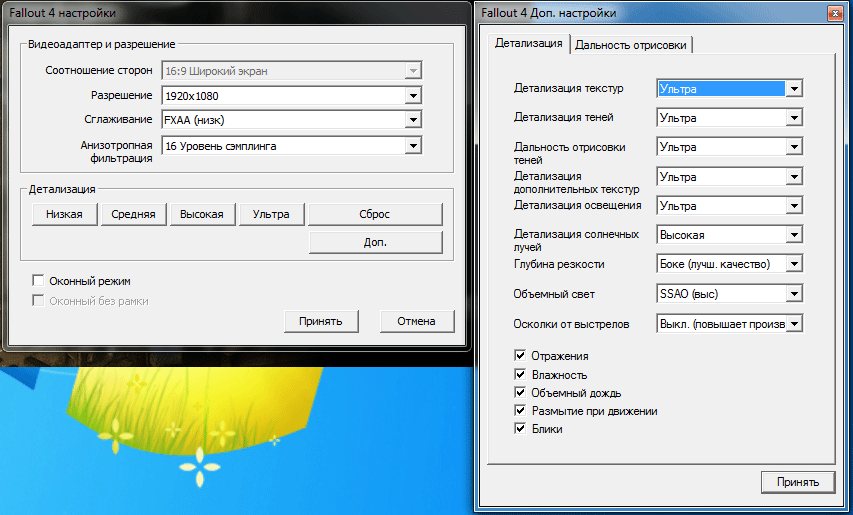Screen dimensions: 853x515
Task: Expand the Глубина резкости dropdown
Action: coord(730,264)
